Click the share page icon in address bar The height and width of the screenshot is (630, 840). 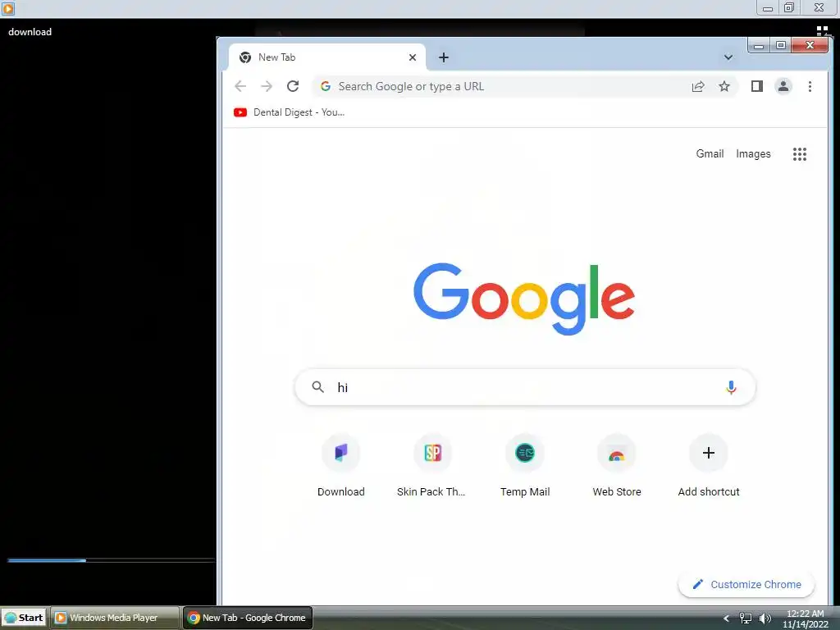(698, 86)
